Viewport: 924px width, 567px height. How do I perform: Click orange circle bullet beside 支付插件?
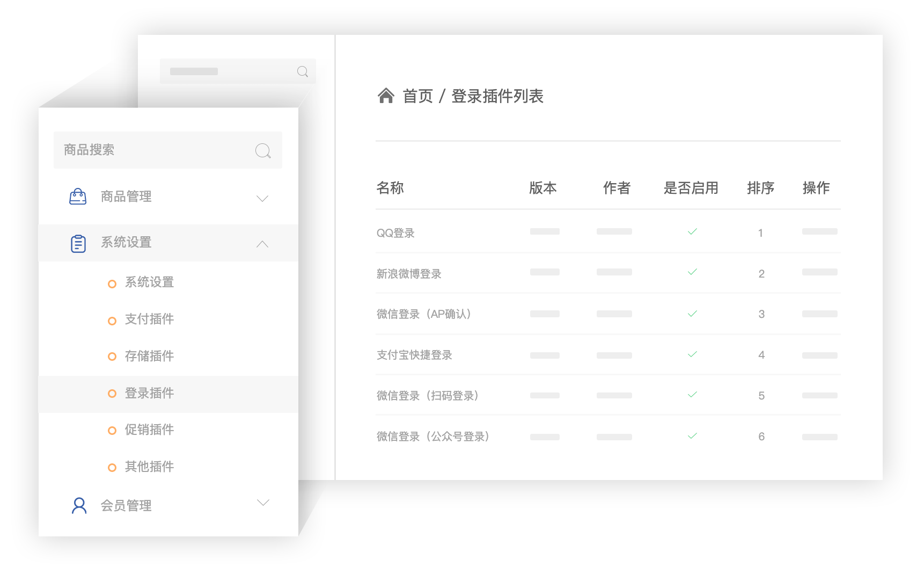pos(112,321)
